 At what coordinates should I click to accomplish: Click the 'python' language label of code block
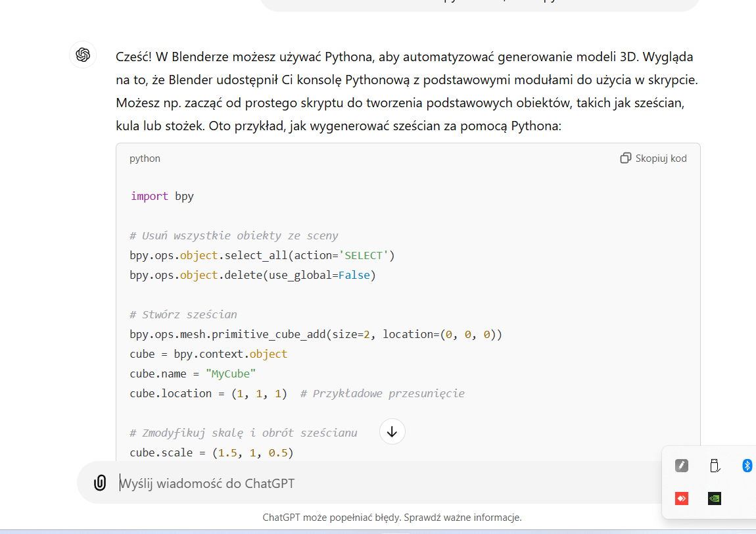pyautogui.click(x=145, y=158)
